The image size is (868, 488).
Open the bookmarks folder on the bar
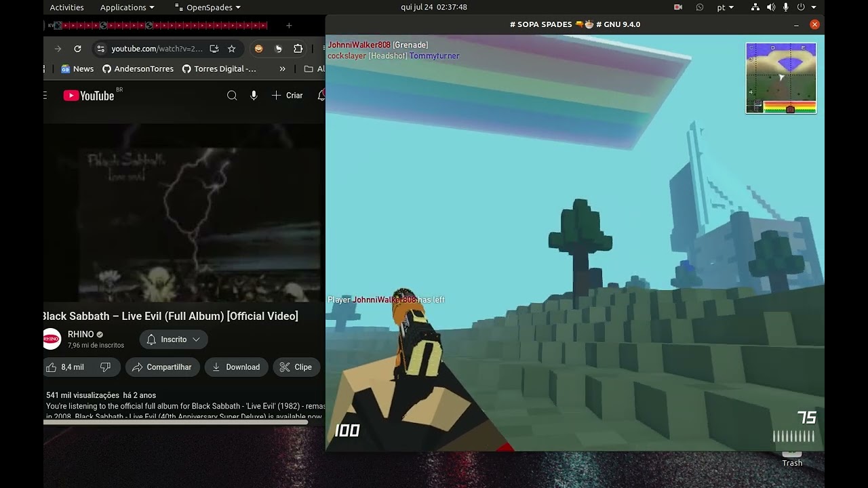313,68
